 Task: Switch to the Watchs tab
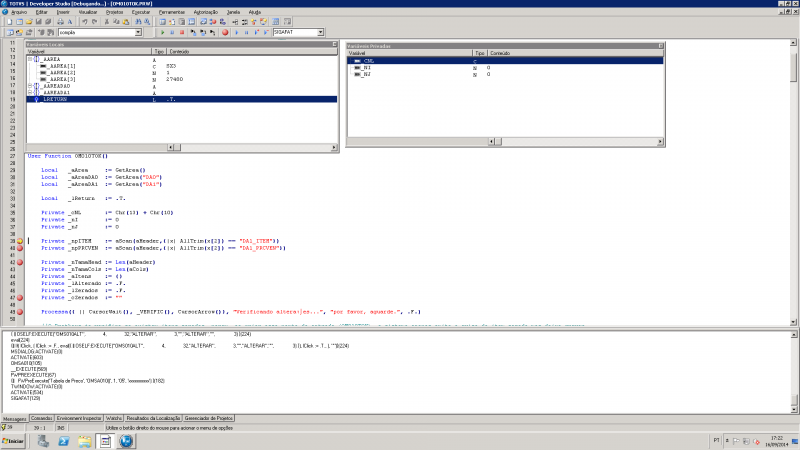coord(114,418)
